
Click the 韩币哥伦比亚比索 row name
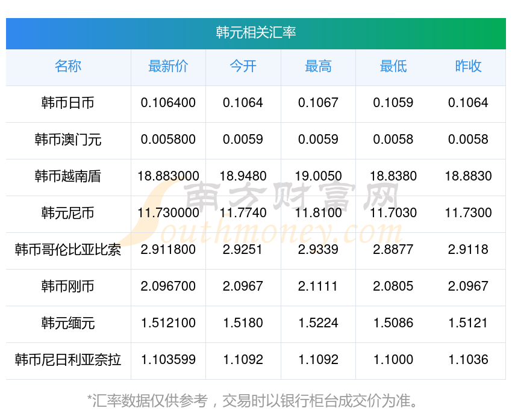click(68, 250)
